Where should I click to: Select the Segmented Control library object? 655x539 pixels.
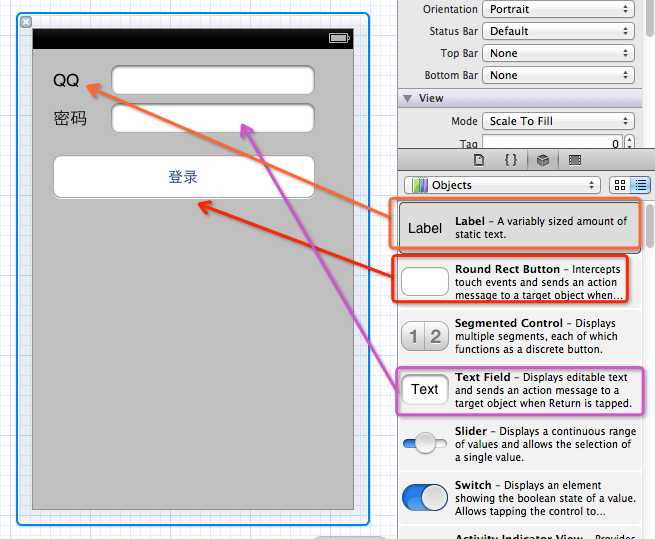519,336
